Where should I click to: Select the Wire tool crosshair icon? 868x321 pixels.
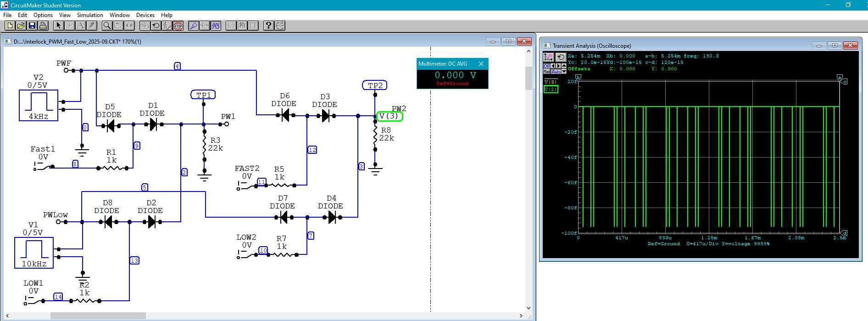pos(70,26)
